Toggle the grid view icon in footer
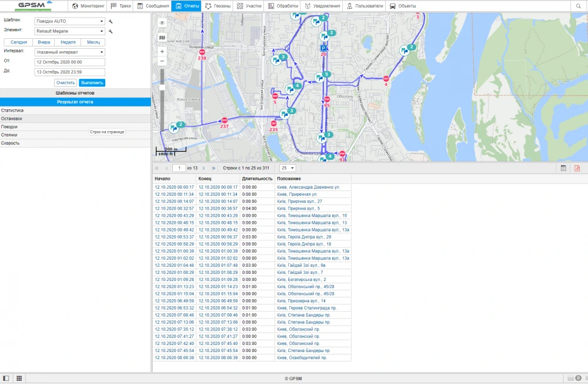The height and width of the screenshot is (385, 588). click(x=19, y=378)
